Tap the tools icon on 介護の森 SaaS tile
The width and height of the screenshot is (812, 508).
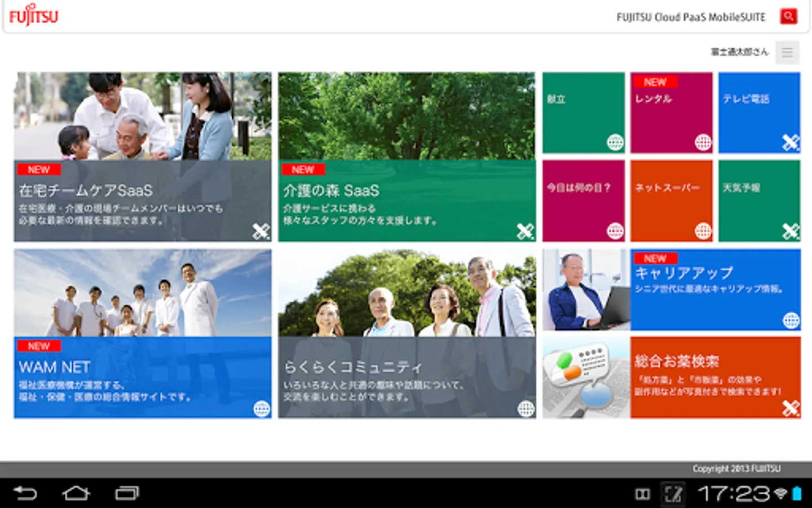(x=525, y=230)
